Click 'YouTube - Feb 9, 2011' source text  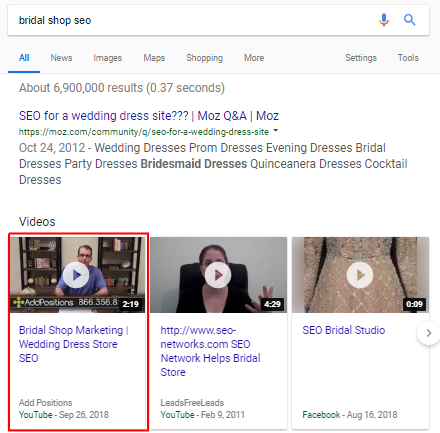pos(202,415)
